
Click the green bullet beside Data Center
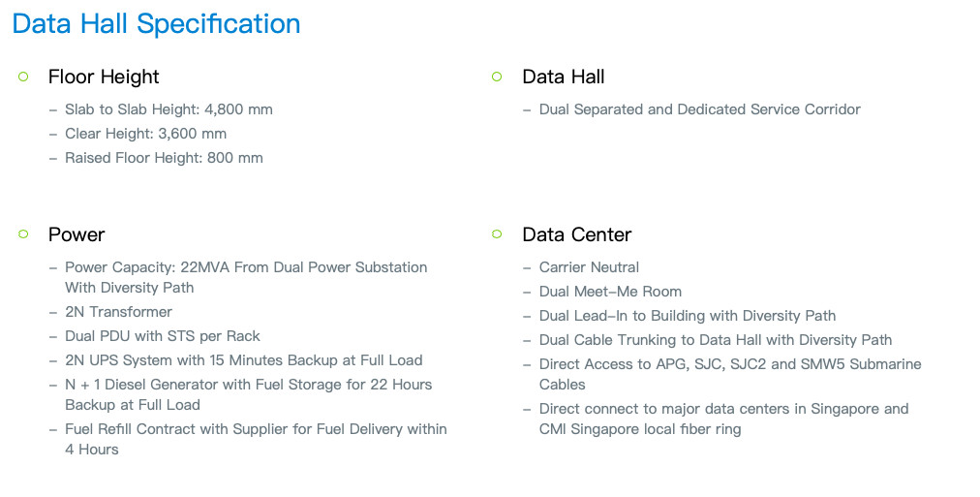click(x=497, y=234)
